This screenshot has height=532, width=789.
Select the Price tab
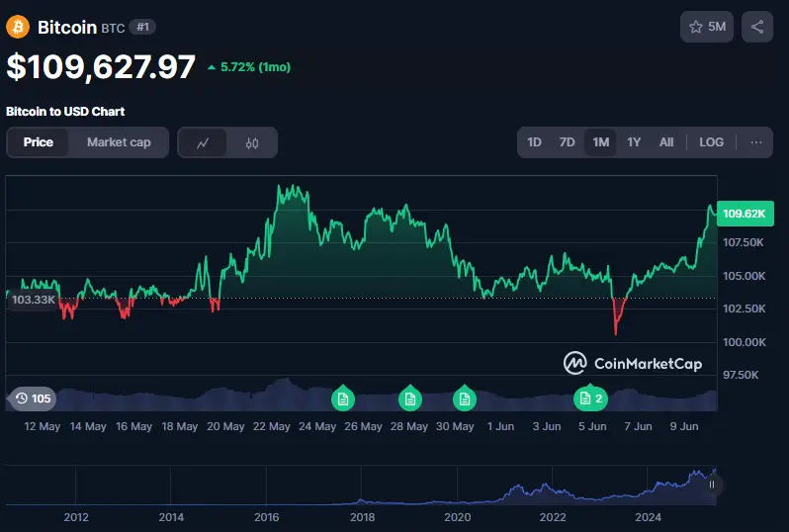[x=39, y=142]
